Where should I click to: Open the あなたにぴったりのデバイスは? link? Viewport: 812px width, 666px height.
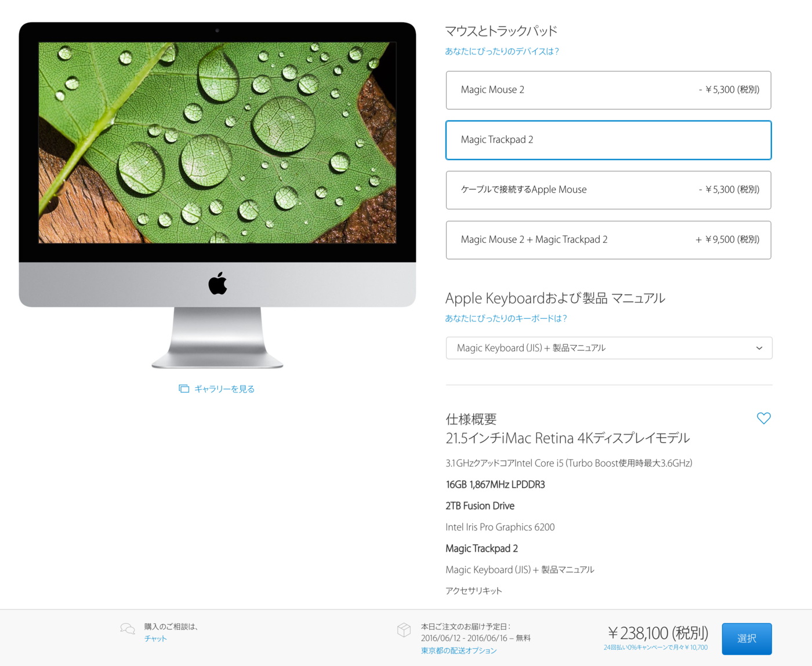point(502,52)
